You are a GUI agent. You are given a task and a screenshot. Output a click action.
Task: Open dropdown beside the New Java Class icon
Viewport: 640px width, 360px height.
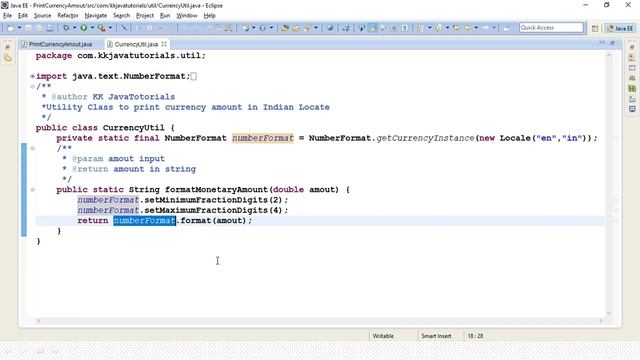coord(271,28)
